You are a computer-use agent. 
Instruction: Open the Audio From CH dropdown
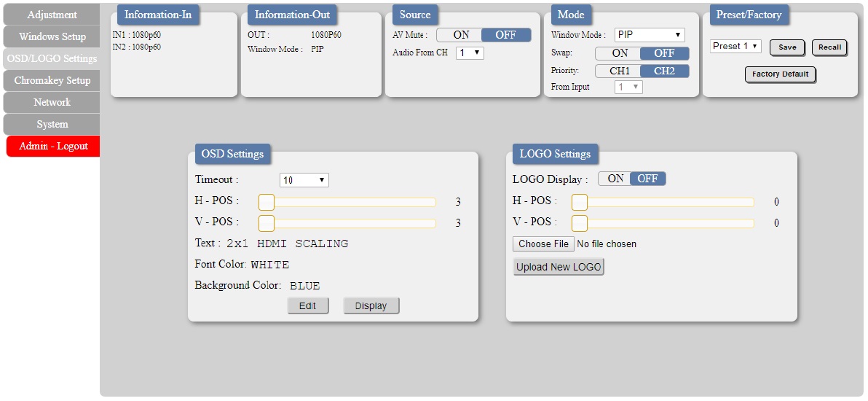coord(470,53)
